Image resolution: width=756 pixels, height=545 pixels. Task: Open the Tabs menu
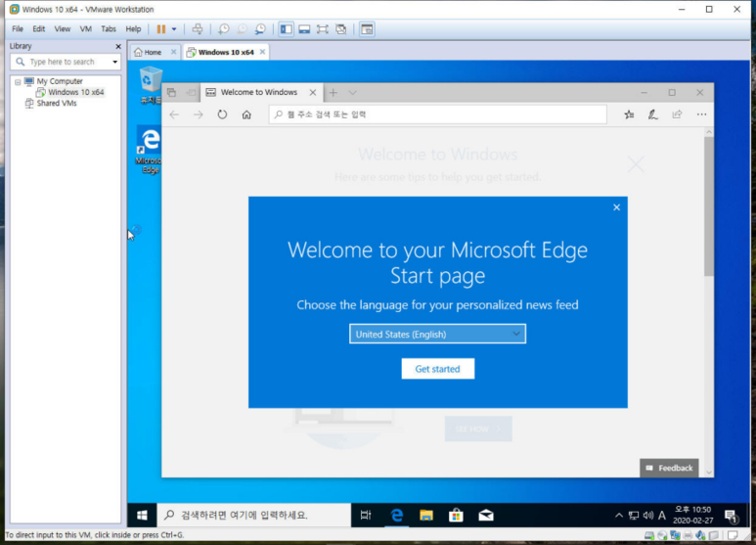click(108, 29)
